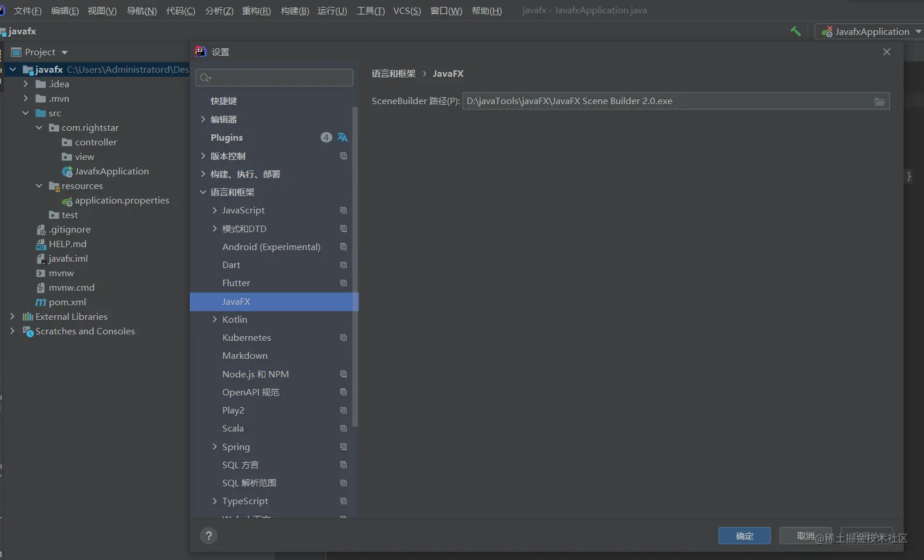Collapse the 语言和框架 settings section
924x560 pixels.
coord(203,192)
